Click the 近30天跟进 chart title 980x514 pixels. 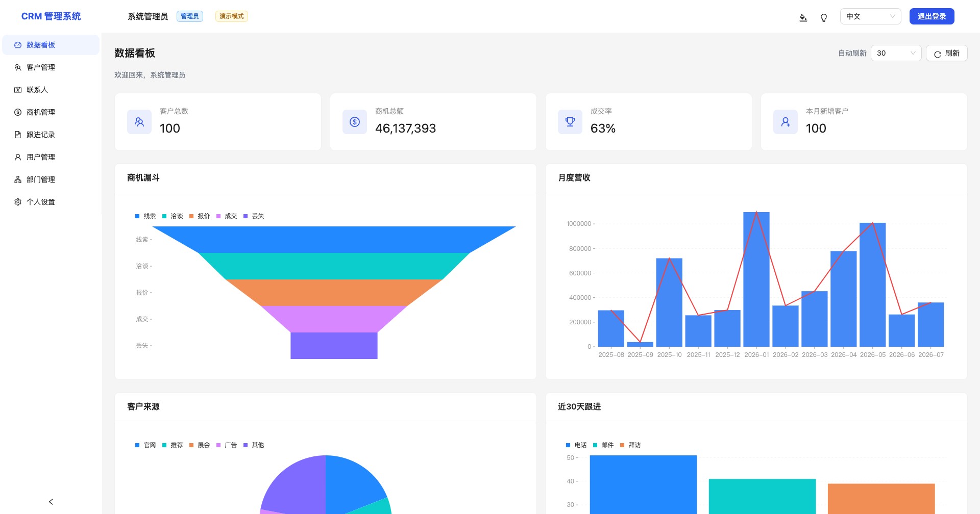[x=579, y=406]
